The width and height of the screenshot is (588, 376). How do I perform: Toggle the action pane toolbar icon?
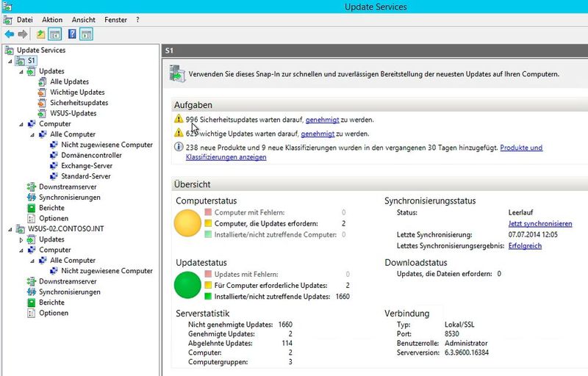click(x=86, y=35)
